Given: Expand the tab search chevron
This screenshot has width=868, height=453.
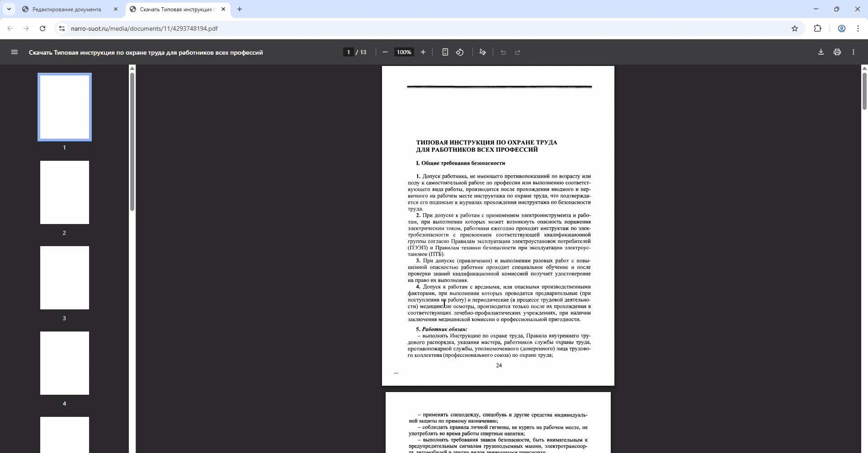Looking at the screenshot, I should 9,9.
